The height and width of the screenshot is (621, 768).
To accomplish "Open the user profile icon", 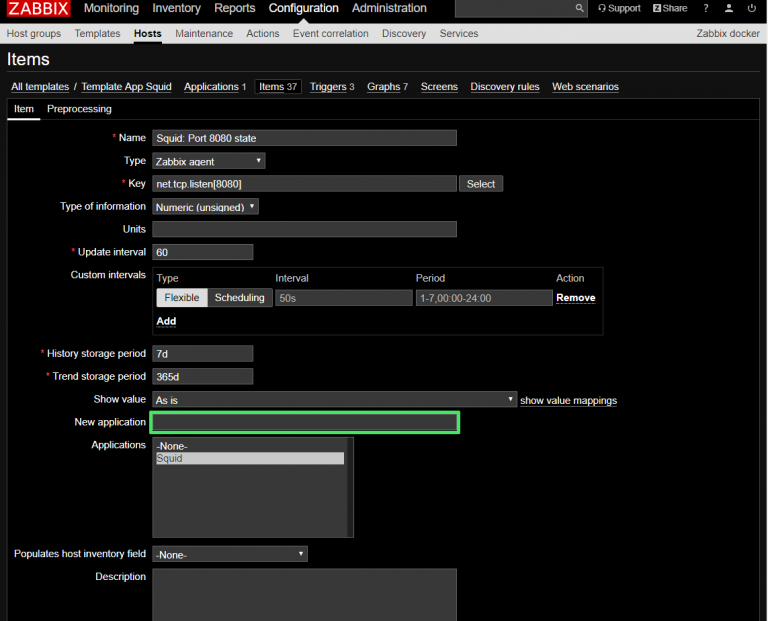I will [x=729, y=8].
